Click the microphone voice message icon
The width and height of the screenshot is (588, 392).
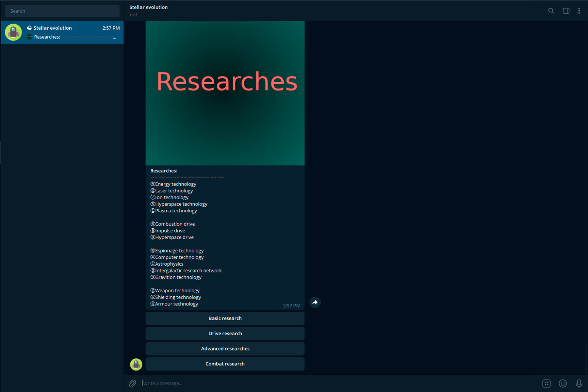tap(579, 383)
